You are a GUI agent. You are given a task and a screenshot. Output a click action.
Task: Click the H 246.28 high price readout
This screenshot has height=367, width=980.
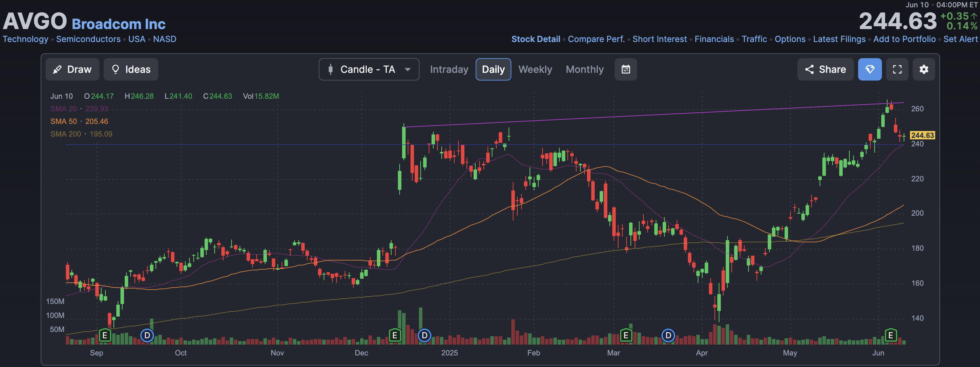139,96
